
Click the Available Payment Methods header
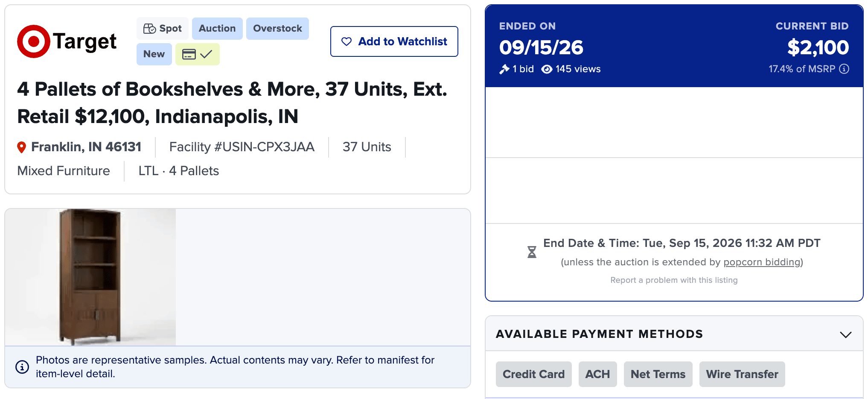pyautogui.click(x=674, y=334)
